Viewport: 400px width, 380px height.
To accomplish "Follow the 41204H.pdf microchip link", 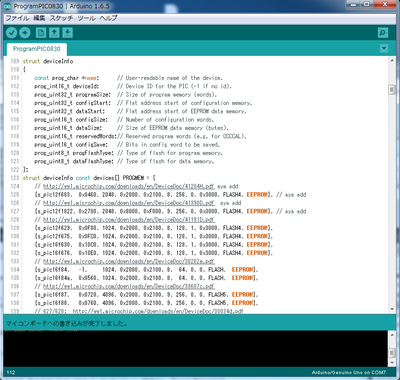I will point(129,186).
